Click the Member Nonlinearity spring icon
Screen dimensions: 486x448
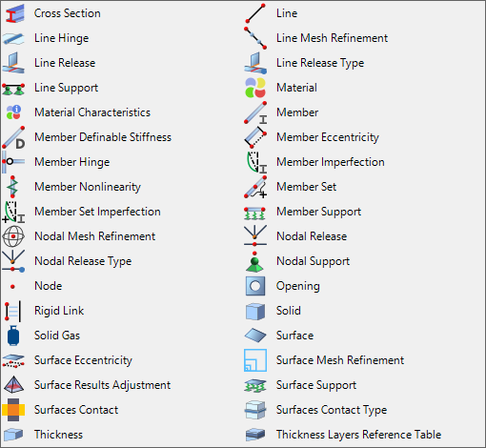(x=12, y=187)
